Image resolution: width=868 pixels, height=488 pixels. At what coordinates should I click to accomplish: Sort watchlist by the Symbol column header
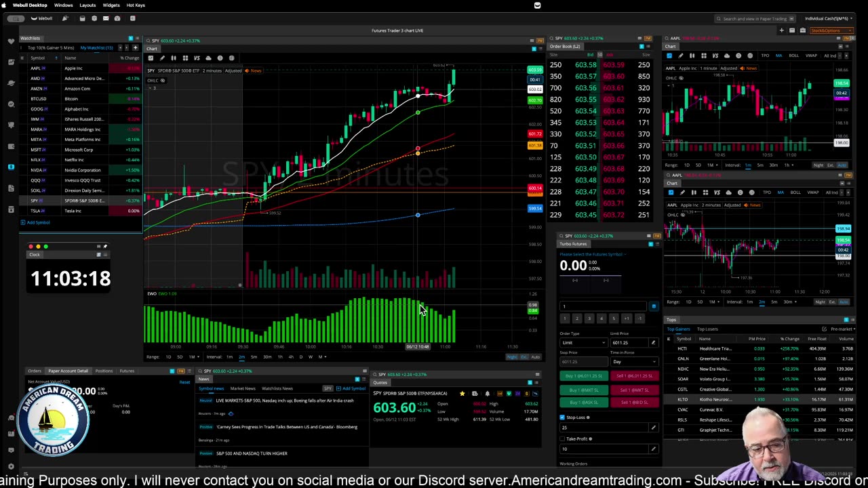point(37,58)
